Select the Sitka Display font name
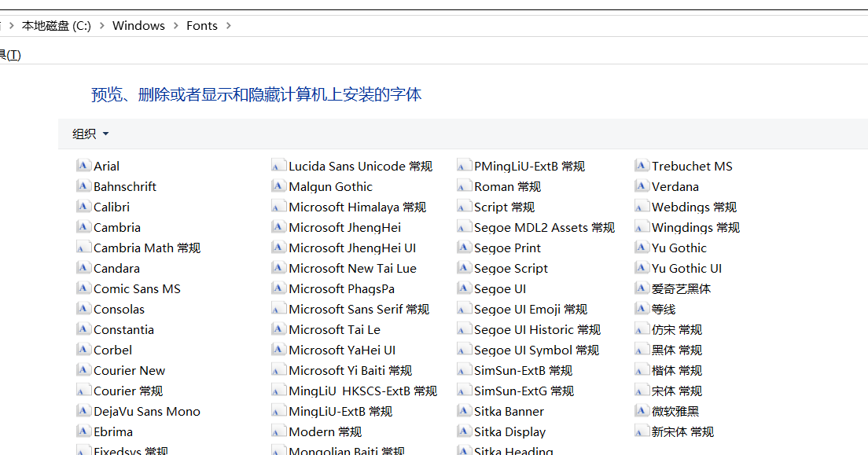This screenshot has width=868, height=455. pyautogui.click(x=509, y=432)
